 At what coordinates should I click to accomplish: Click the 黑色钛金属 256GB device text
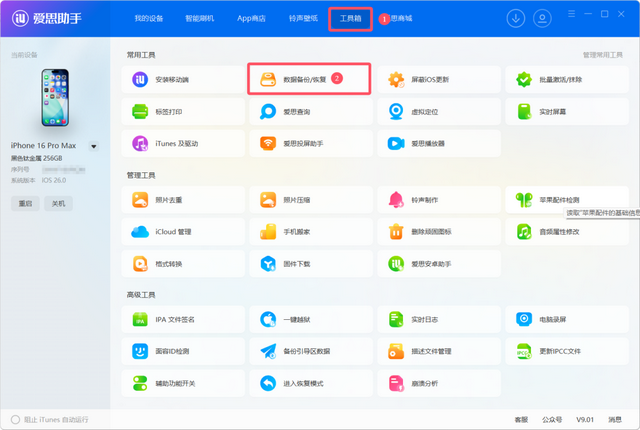36,158
